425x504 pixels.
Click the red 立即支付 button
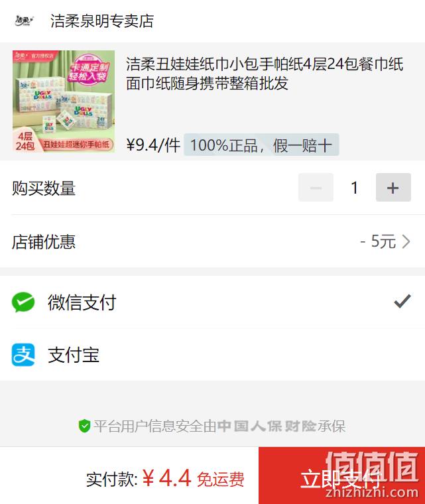[x=341, y=475]
